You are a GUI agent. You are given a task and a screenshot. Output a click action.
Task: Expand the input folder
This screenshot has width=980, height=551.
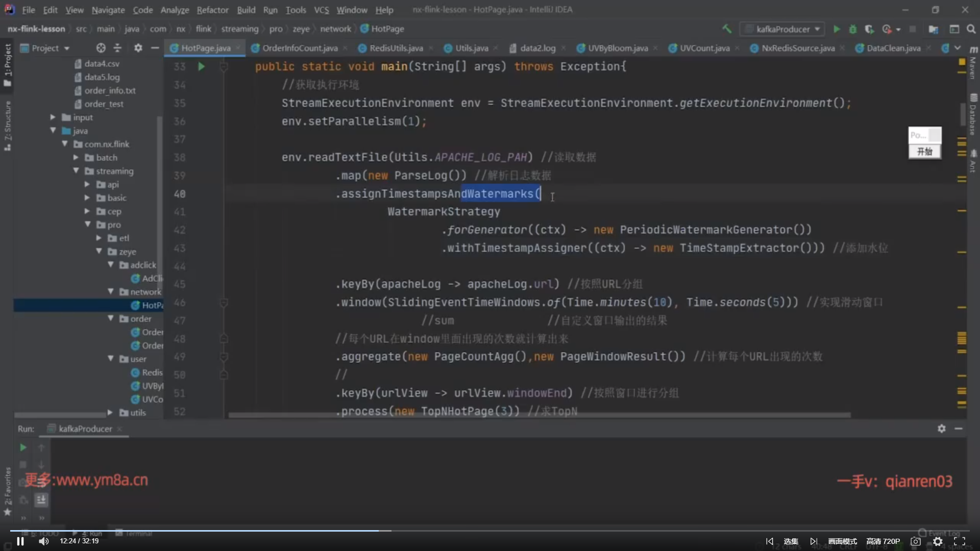click(x=53, y=117)
